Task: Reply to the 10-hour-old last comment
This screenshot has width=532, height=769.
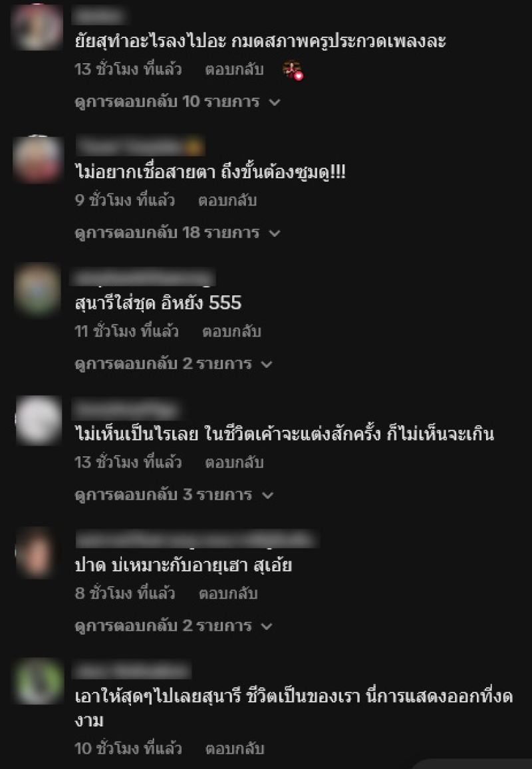Action: tap(234, 748)
